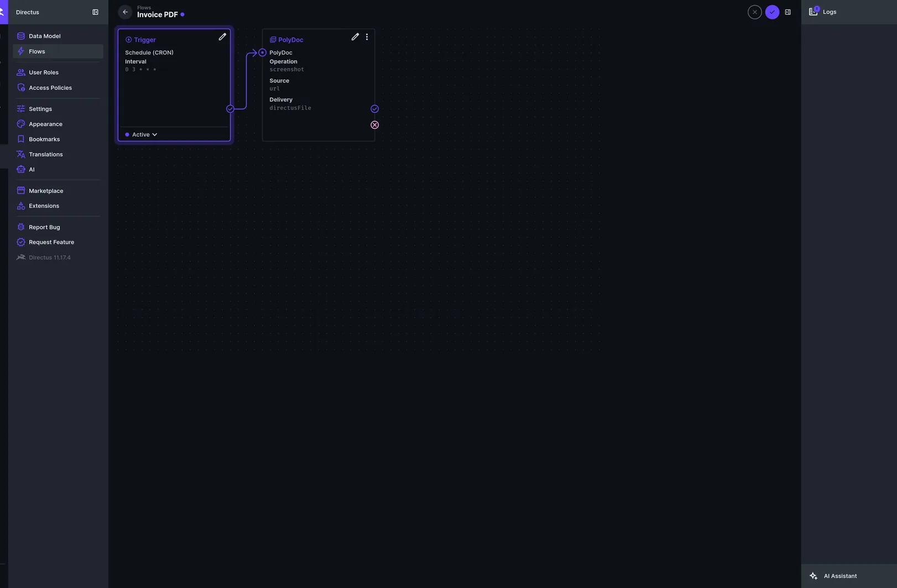Click Extensions shapes icon
Screen dimensions: 897x588
point(20,206)
